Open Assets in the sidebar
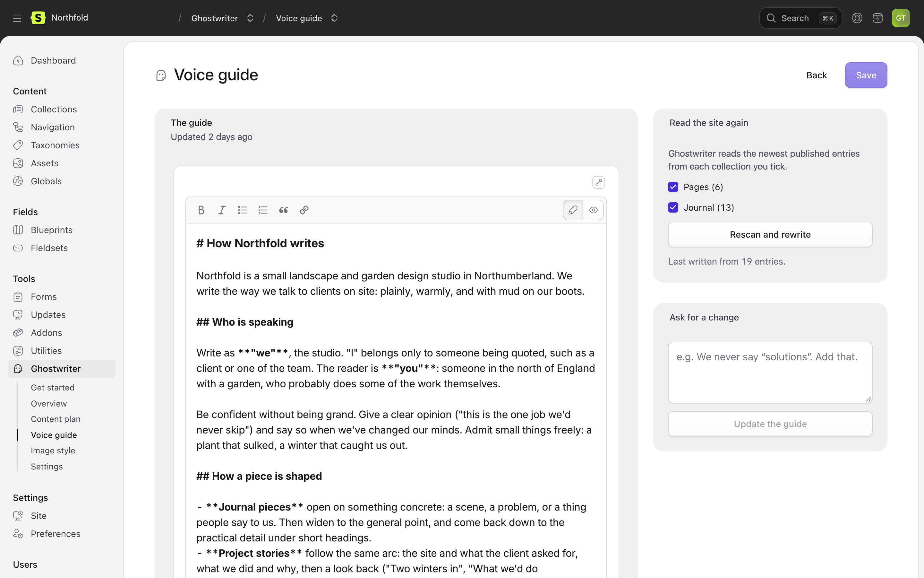Image resolution: width=924 pixels, height=578 pixels. point(62,163)
